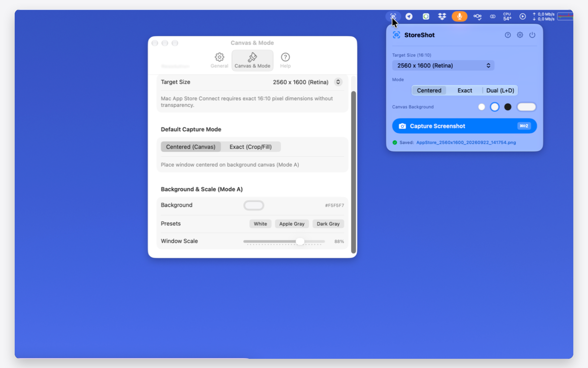Click the linked rings menu bar icon
The image size is (588, 368).
tap(492, 16)
